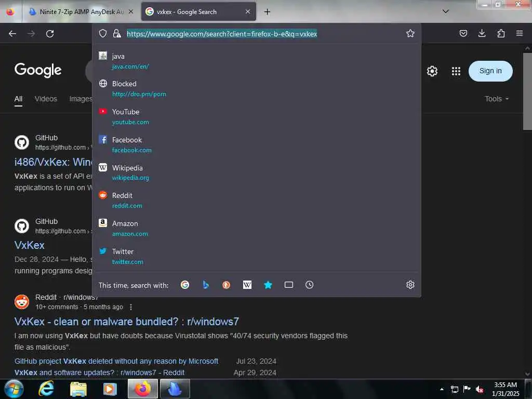Go back with the back arrow button
Screen dimensions: 532x399
(x=12, y=34)
